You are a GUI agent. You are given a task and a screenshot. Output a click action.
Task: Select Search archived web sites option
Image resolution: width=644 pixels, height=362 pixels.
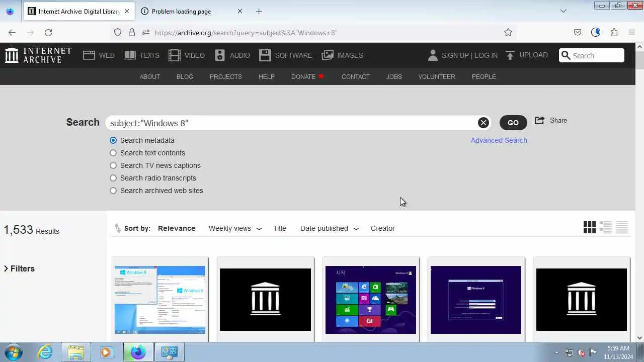pos(113,191)
